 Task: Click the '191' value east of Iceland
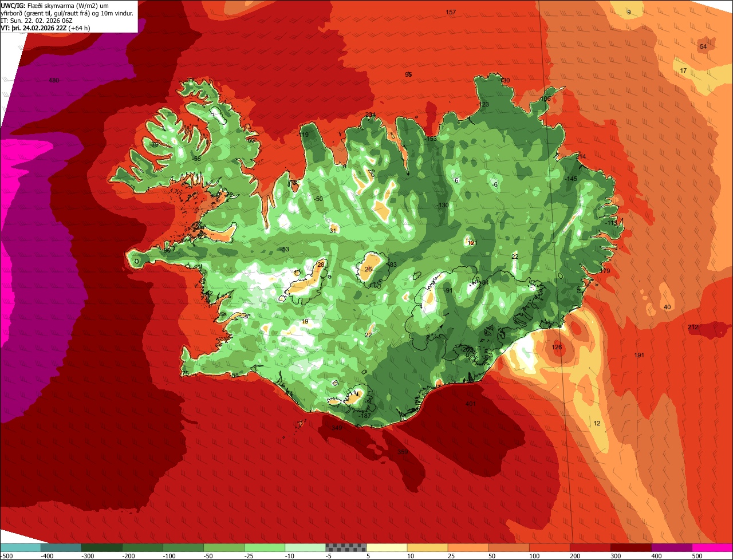click(x=639, y=356)
